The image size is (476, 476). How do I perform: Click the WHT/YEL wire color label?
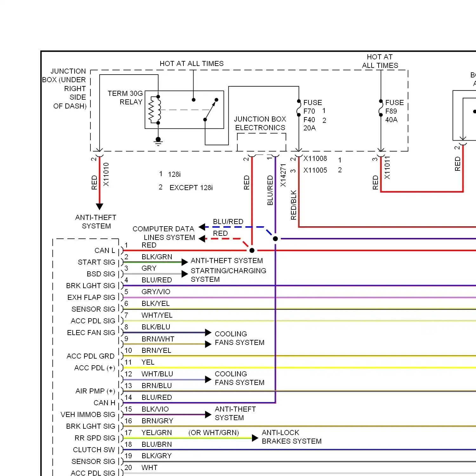157,315
